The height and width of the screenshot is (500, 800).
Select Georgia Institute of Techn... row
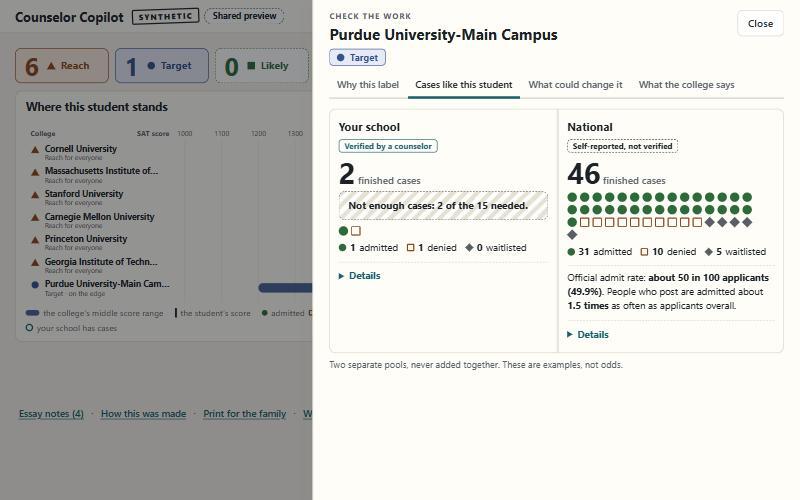tap(168, 265)
